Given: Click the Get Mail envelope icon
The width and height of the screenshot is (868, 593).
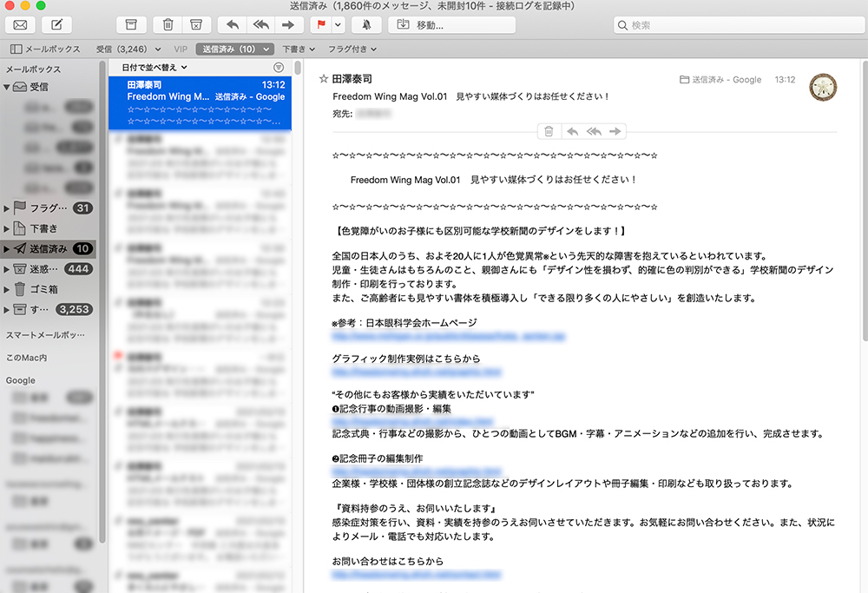Looking at the screenshot, I should pyautogui.click(x=20, y=25).
